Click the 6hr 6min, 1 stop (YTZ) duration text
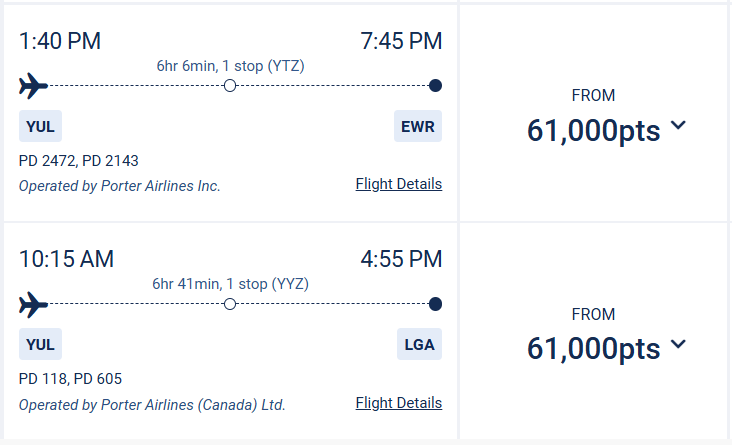Image resolution: width=732 pixels, height=445 pixels. (230, 66)
